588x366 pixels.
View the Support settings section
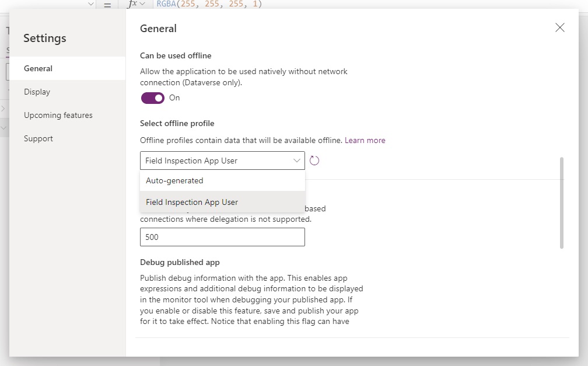click(x=38, y=138)
